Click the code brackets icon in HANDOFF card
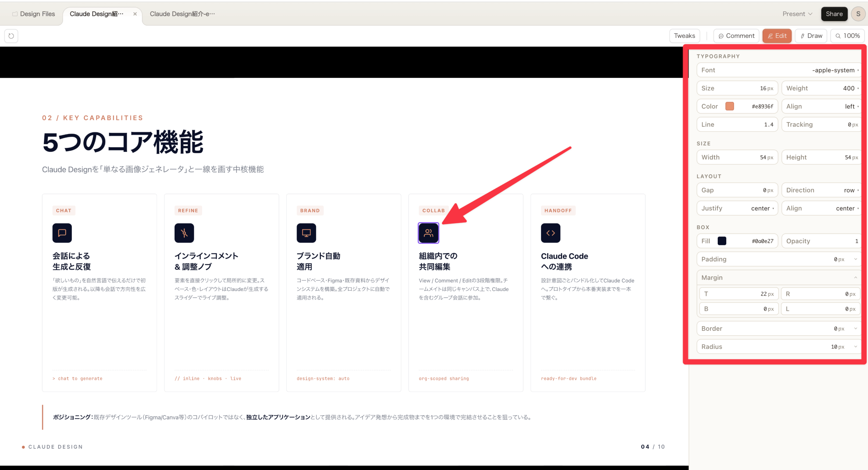This screenshot has width=868, height=470. pos(550,233)
